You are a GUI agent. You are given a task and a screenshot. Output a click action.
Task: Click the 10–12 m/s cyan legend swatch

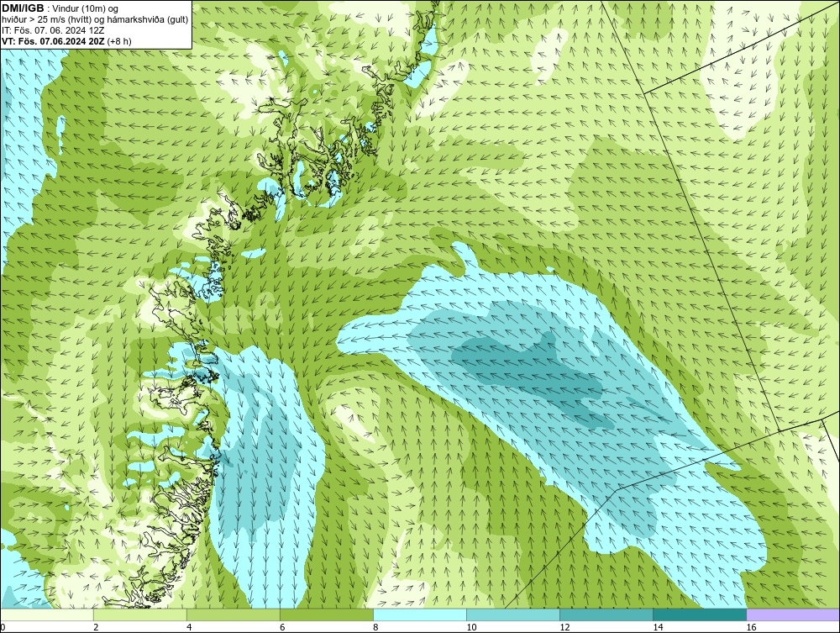pyautogui.click(x=513, y=615)
